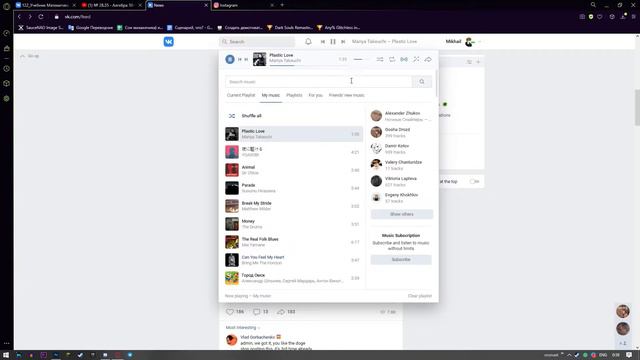Click the pink cover of second track
The image size is (640, 360).
(x=232, y=152)
